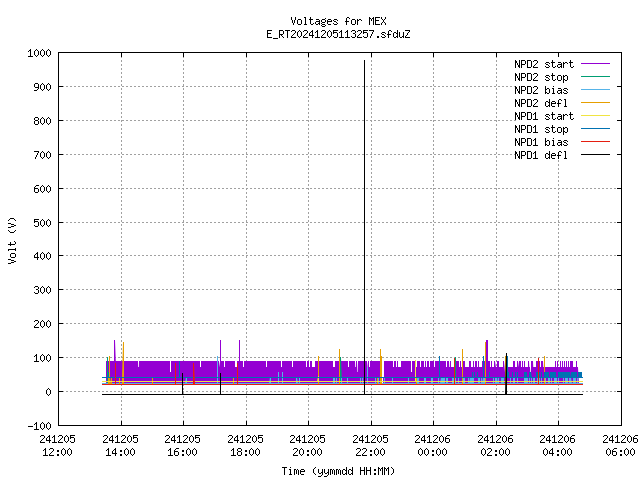The height and width of the screenshot is (480, 640).
Task: Click the yellow NPD1 start legend line
Action: pyautogui.click(x=595, y=116)
